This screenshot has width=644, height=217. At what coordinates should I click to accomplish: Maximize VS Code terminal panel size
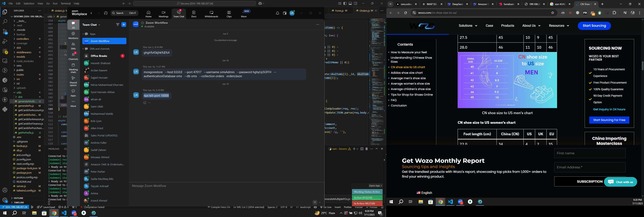(377, 149)
